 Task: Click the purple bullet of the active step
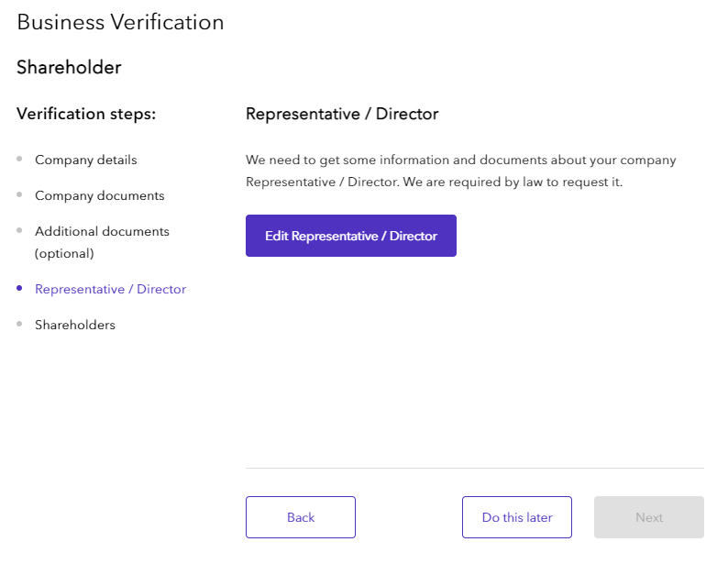[19, 289]
